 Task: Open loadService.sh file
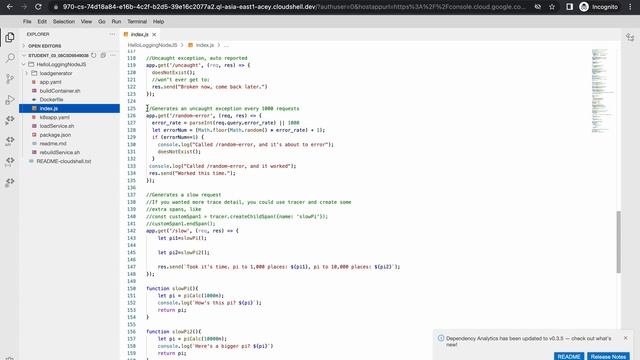pos(57,126)
